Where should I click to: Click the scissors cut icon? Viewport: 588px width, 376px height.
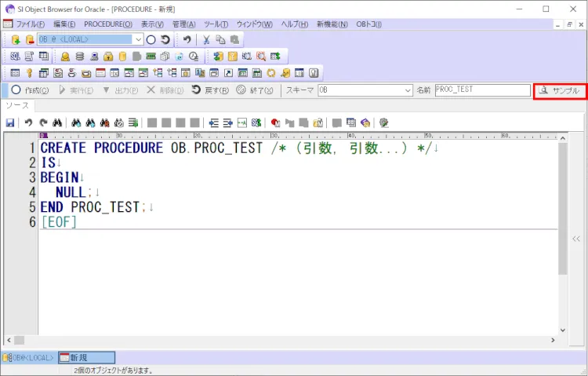point(206,39)
